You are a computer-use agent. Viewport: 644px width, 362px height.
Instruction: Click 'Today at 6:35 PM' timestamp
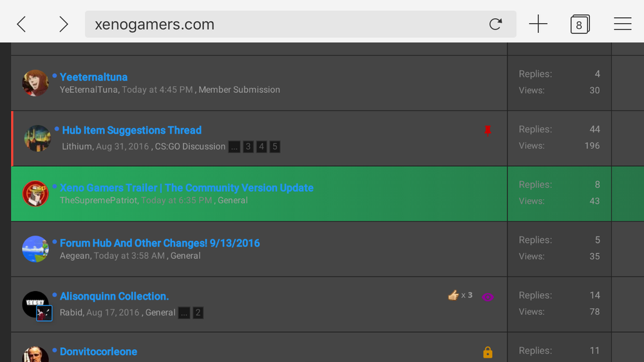point(176,200)
